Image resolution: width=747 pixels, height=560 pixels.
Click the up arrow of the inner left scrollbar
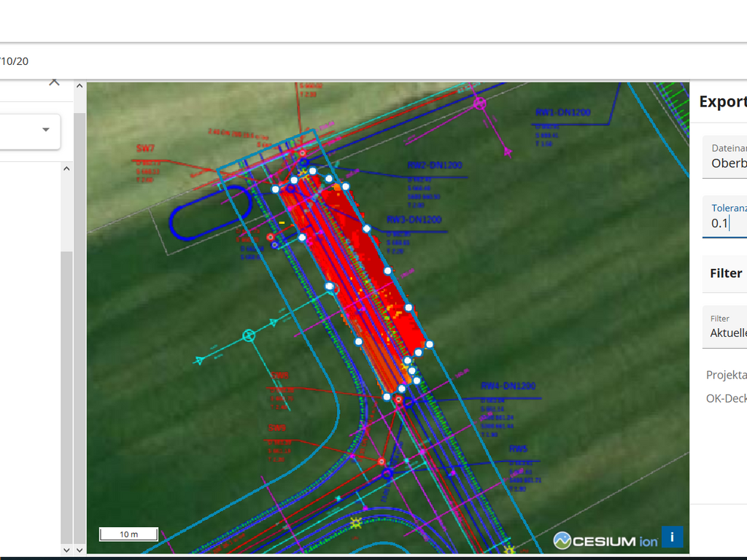66,168
